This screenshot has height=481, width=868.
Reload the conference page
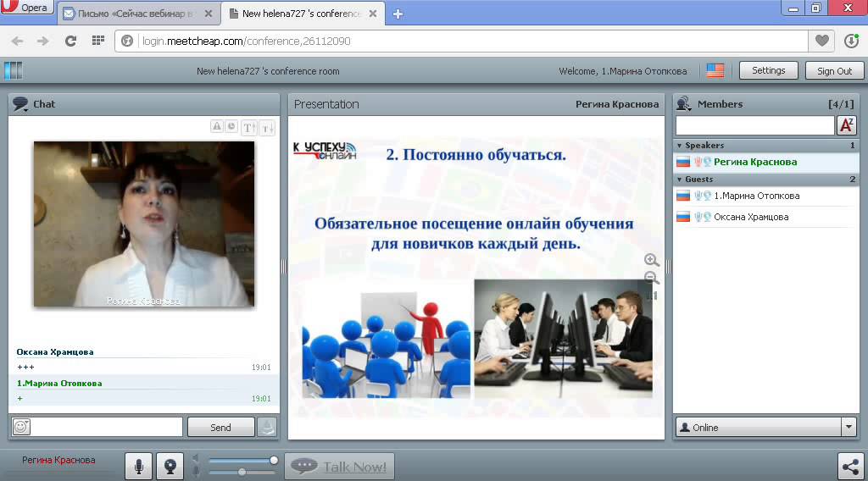[x=70, y=41]
